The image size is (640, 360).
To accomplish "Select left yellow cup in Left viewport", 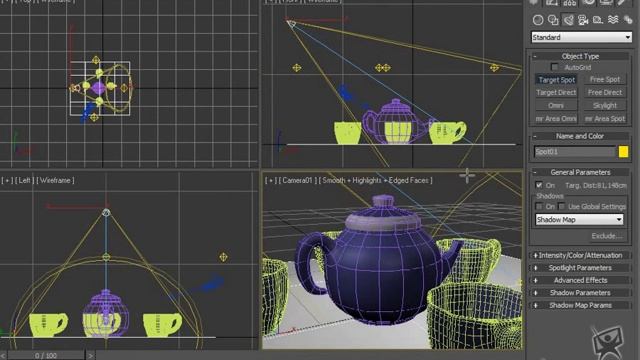I will click(48, 324).
